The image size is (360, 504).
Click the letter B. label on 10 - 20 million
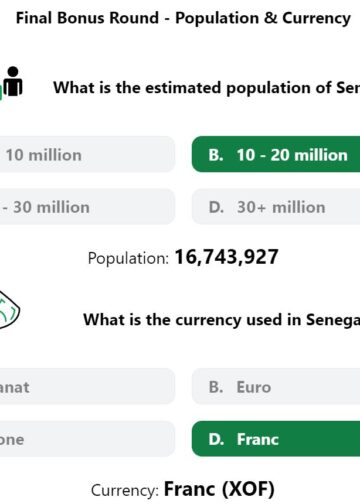[x=216, y=155]
